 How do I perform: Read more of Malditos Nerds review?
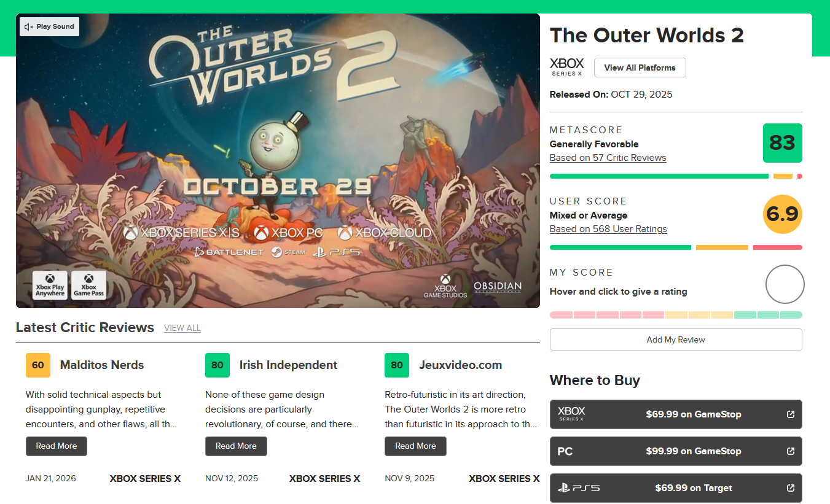[57, 446]
